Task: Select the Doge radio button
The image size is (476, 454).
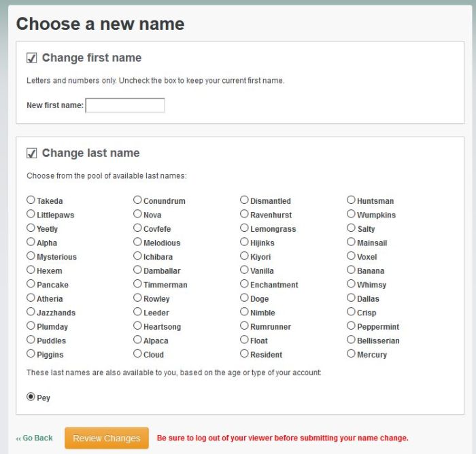Action: pyautogui.click(x=244, y=298)
